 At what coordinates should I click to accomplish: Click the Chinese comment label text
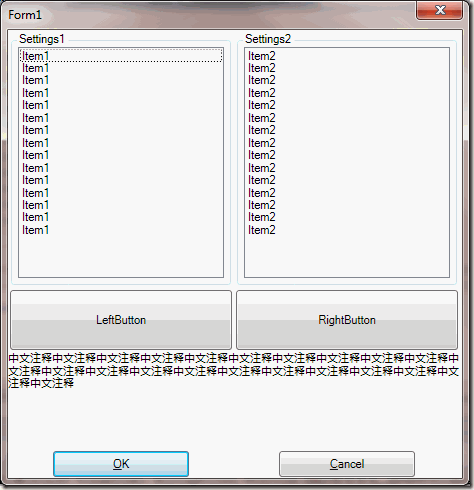click(233, 371)
